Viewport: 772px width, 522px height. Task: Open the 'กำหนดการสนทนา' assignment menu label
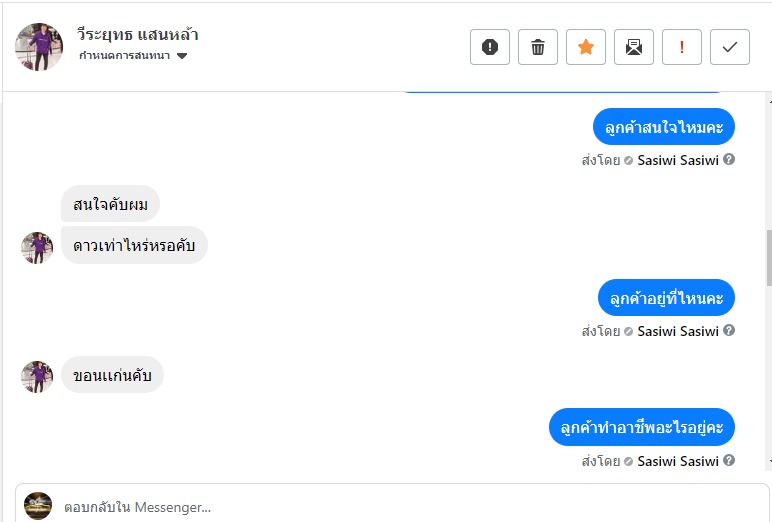pos(125,56)
